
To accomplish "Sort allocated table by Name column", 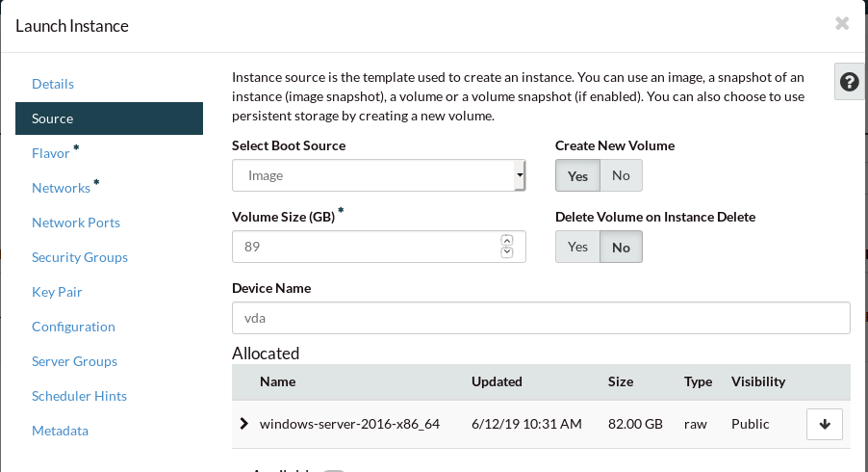I will (277, 381).
